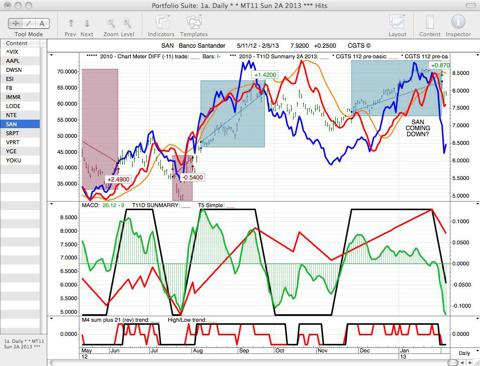Click the T3 Simple indicator label

tap(211, 205)
